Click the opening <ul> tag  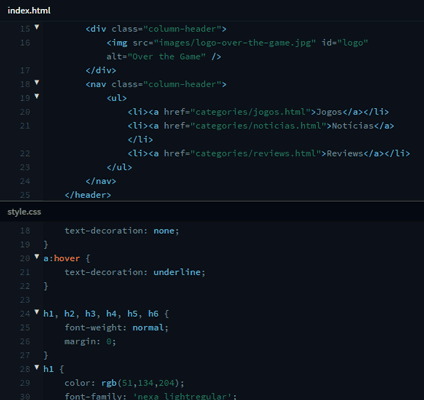tap(117, 98)
